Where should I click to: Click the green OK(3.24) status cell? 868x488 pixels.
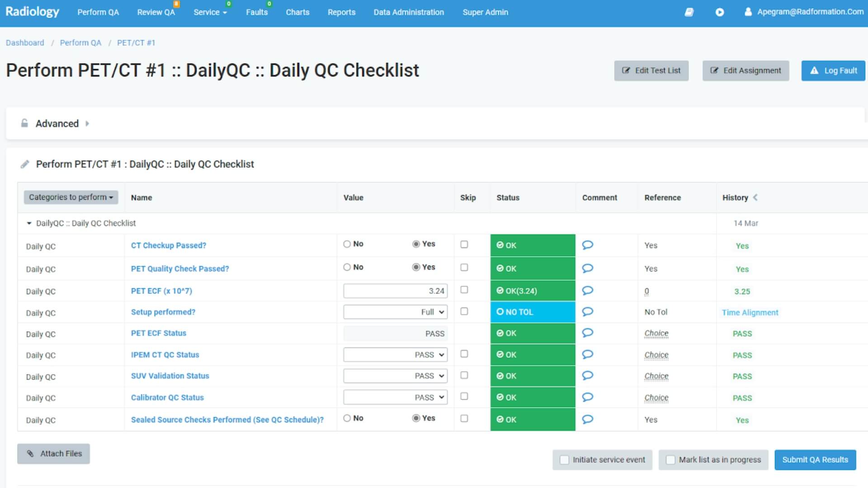(x=533, y=291)
